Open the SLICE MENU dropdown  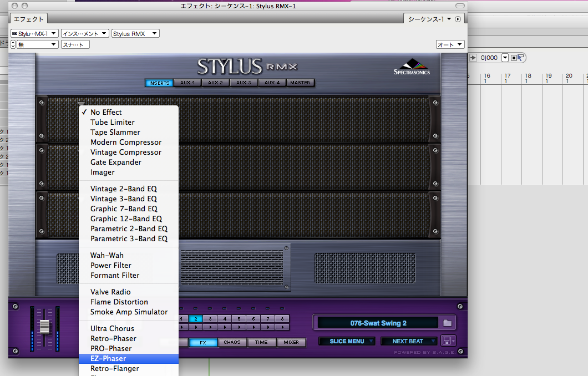[347, 341]
